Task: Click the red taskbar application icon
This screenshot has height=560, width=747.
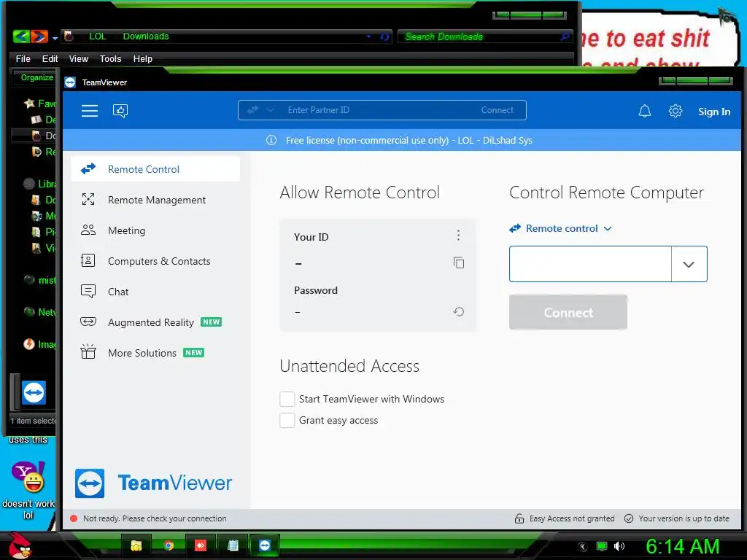Action: pyautogui.click(x=201, y=545)
